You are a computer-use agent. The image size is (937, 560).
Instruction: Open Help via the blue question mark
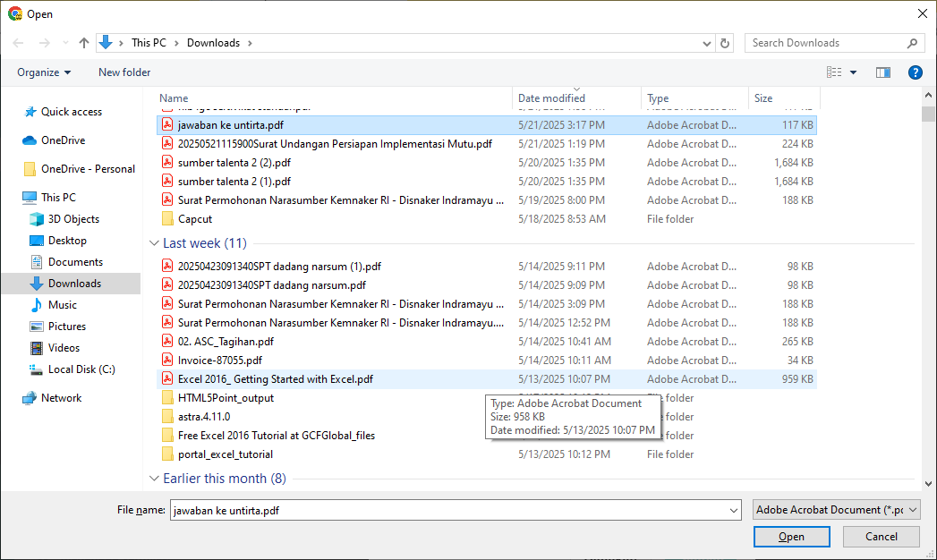[x=915, y=72]
